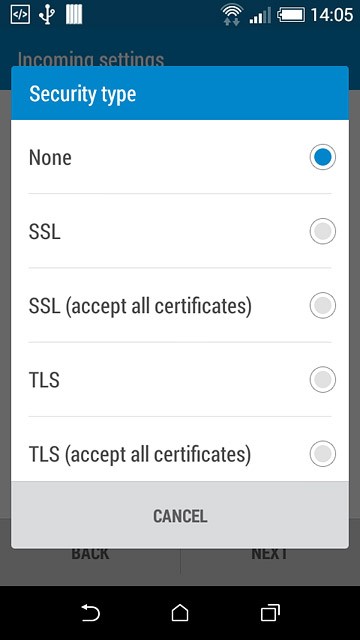Enable TLS (accept all certificates) radio button
Viewport: 360px width, 640px height.
[322, 453]
